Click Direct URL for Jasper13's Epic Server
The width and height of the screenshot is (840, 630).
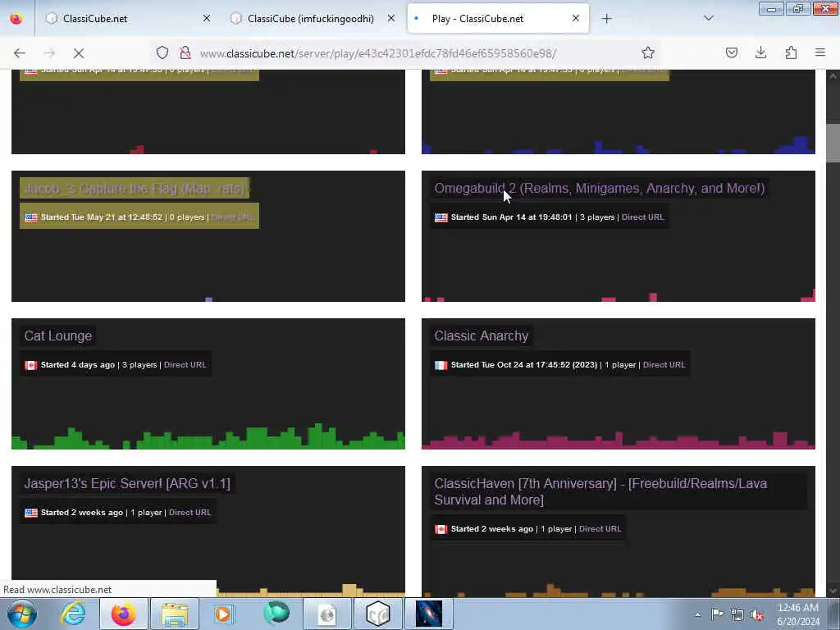(x=189, y=513)
